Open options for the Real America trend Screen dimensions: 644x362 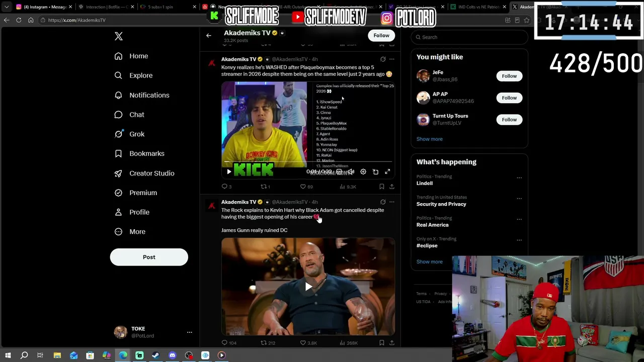(x=519, y=219)
